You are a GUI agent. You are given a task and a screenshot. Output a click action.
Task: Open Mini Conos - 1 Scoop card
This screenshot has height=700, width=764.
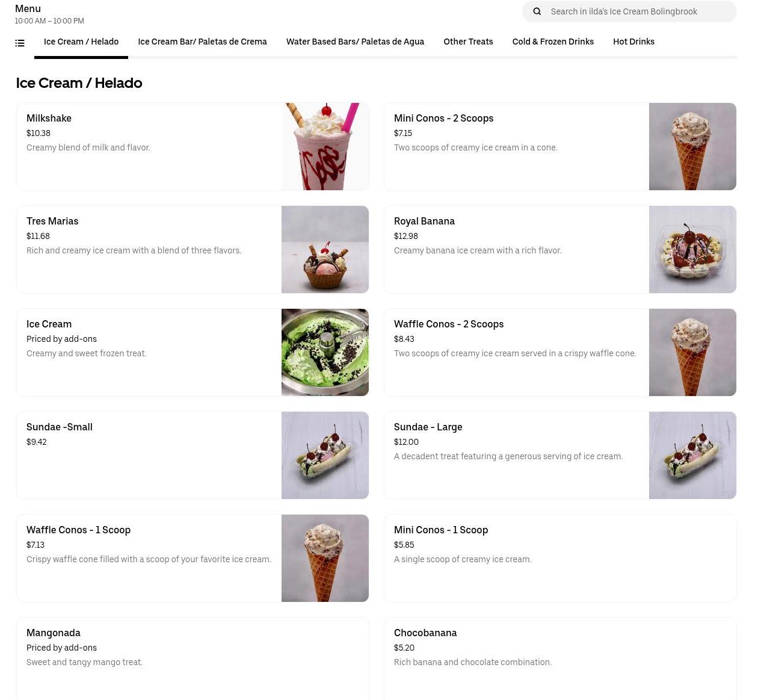560,558
